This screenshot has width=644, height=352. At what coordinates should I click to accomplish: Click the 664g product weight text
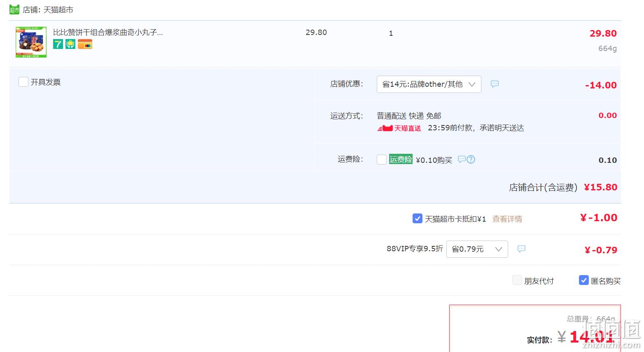pos(607,49)
